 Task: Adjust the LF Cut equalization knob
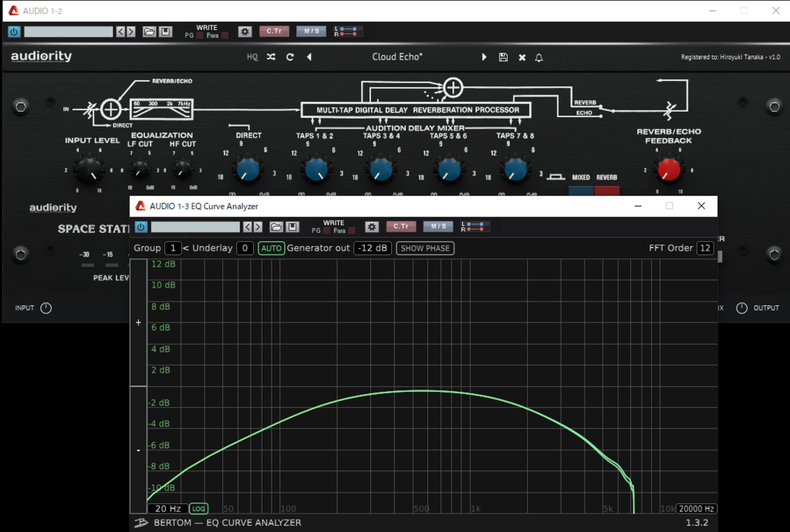(x=140, y=170)
